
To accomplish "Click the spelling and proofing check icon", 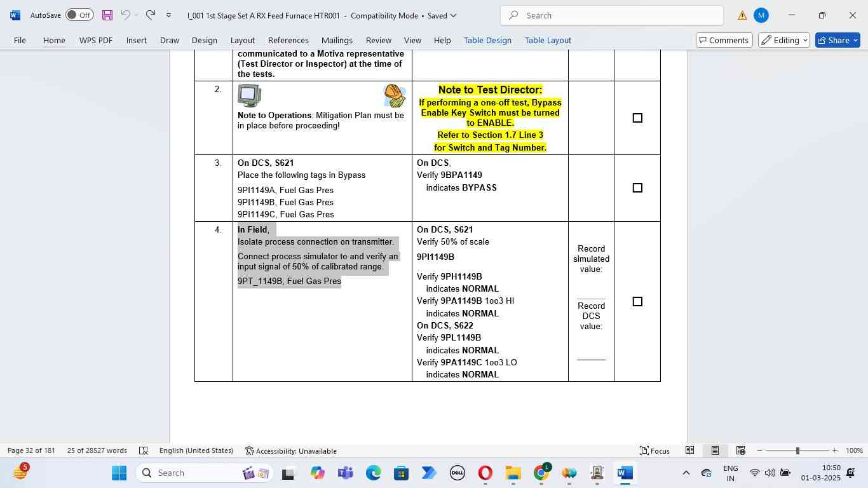I will click(x=144, y=451).
